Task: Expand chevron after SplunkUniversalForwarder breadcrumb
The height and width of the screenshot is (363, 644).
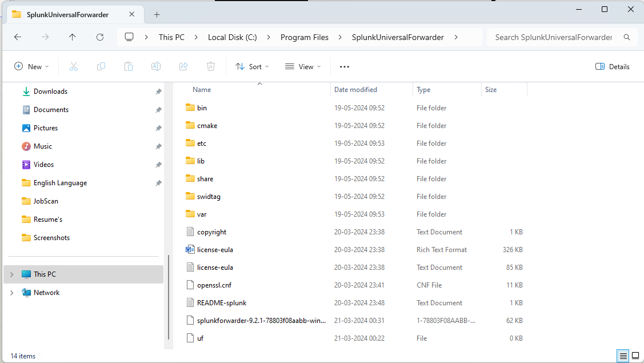Action: [x=456, y=37]
